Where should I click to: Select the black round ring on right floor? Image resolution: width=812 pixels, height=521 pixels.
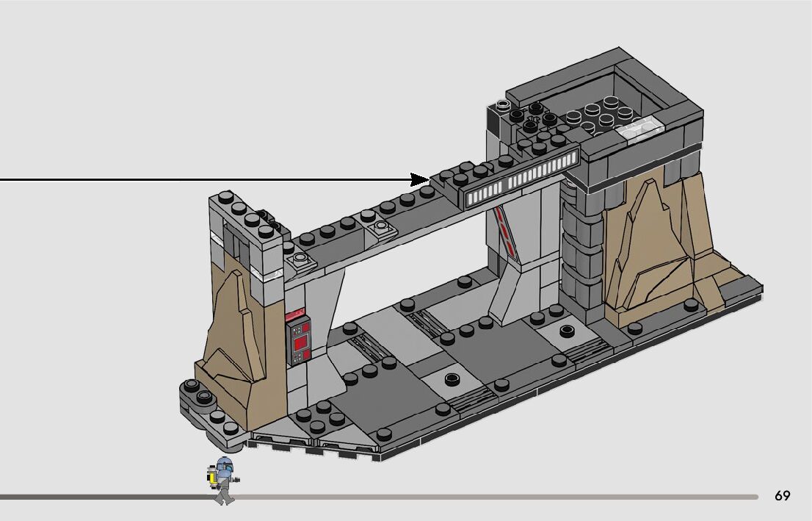click(567, 330)
